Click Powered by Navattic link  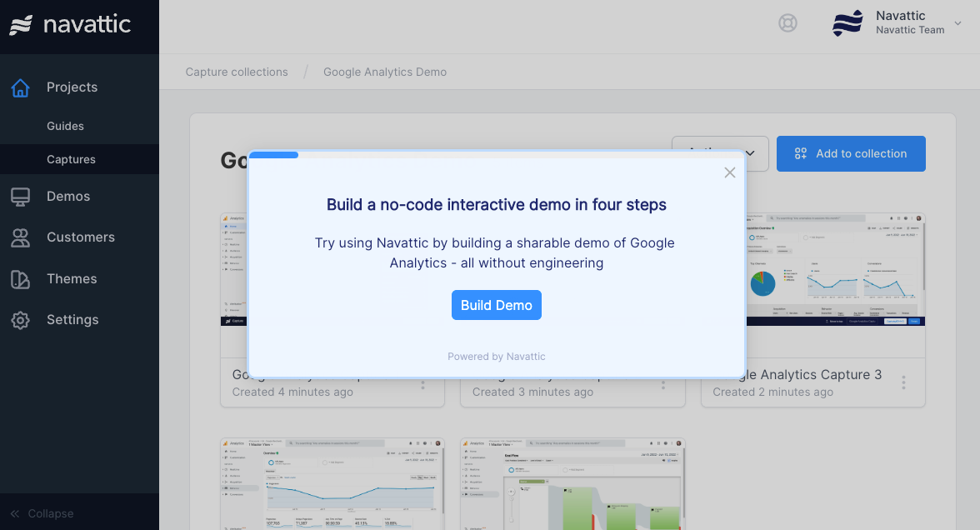(x=497, y=357)
